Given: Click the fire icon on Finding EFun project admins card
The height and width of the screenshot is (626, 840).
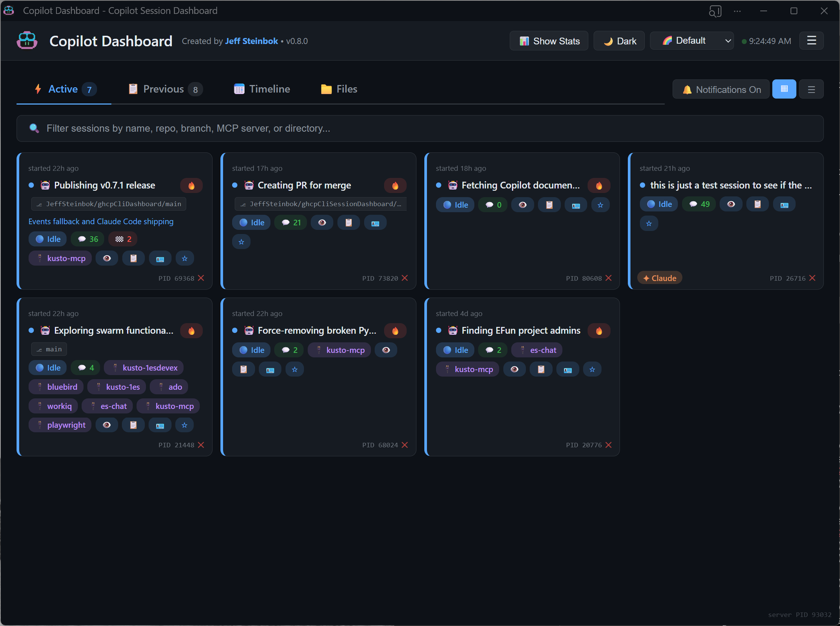Looking at the screenshot, I should (599, 330).
